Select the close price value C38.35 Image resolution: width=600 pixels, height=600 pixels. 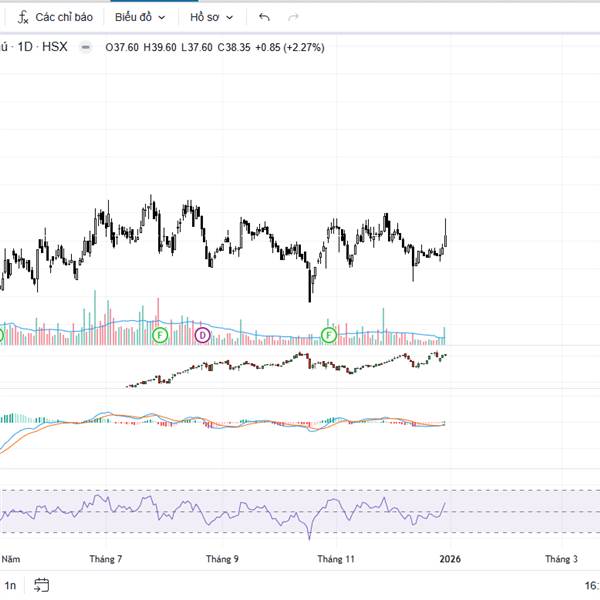click(234, 47)
